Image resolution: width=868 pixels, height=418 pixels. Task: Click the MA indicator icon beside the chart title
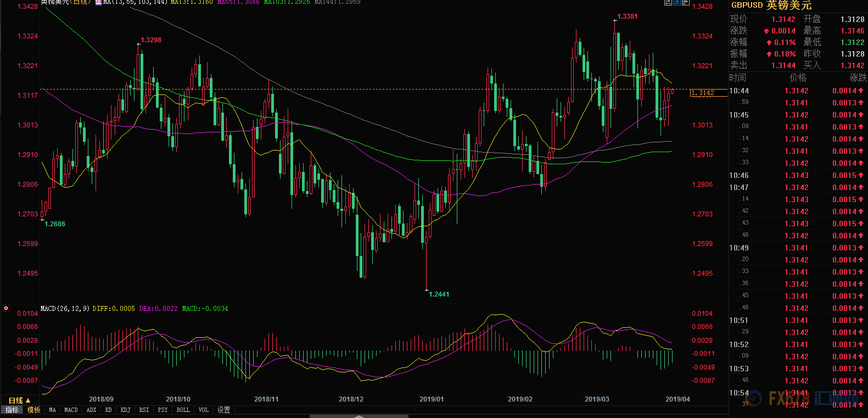tap(98, 2)
